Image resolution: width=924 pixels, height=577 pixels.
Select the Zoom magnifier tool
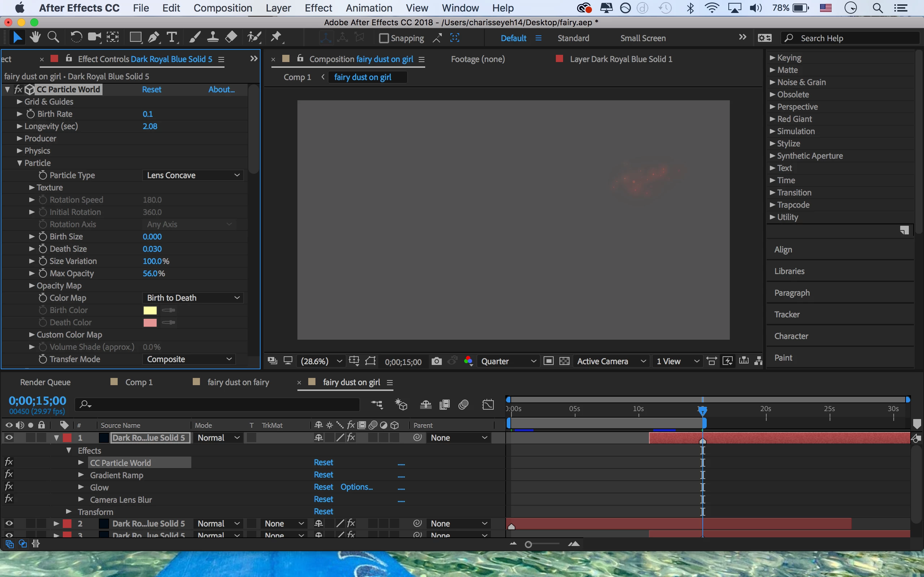click(x=53, y=38)
